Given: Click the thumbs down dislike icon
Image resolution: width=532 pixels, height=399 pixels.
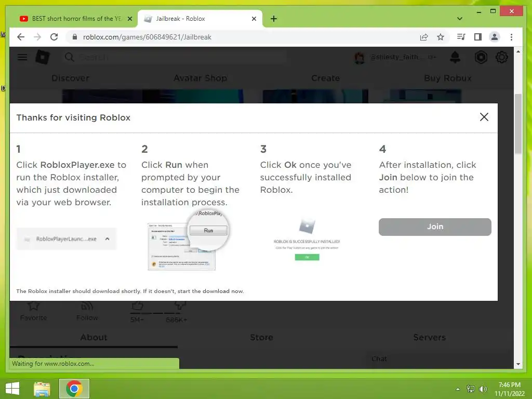Looking at the screenshot, I should (x=180, y=305).
